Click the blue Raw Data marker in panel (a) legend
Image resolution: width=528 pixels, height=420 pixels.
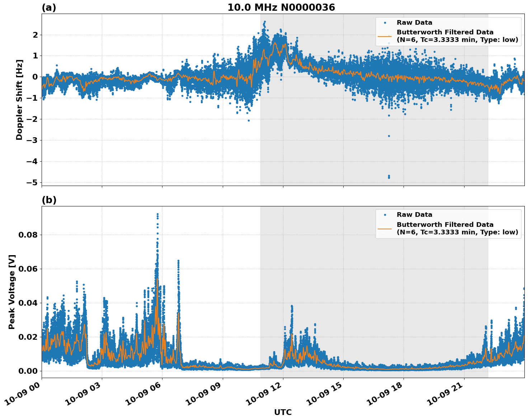(385, 23)
